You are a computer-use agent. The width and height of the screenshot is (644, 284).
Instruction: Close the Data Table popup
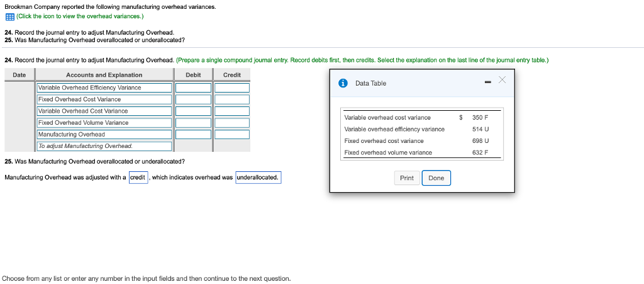coord(502,80)
